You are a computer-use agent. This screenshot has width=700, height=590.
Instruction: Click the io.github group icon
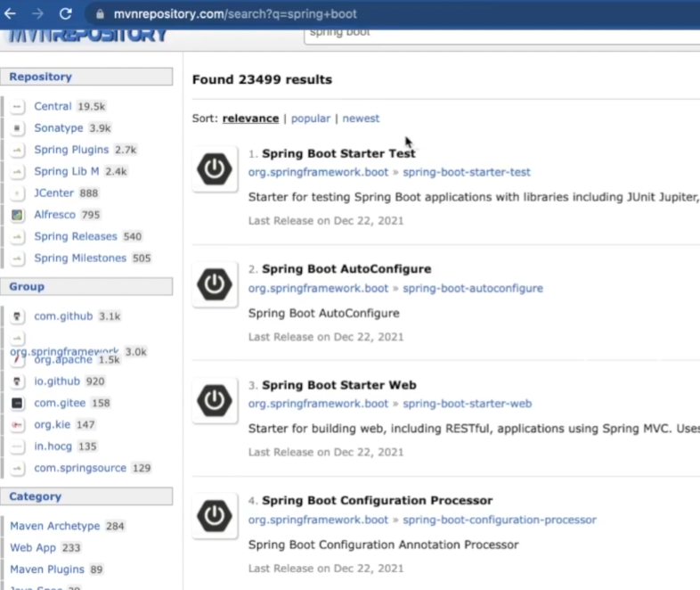[x=17, y=381]
